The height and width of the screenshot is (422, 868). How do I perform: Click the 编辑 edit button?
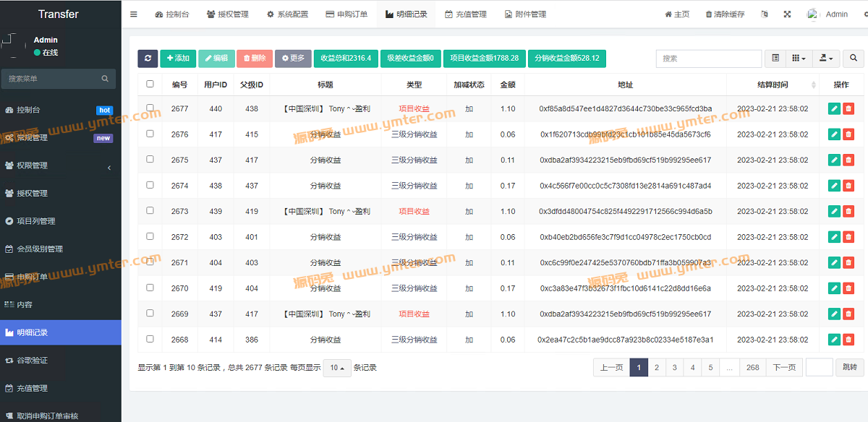(216, 59)
